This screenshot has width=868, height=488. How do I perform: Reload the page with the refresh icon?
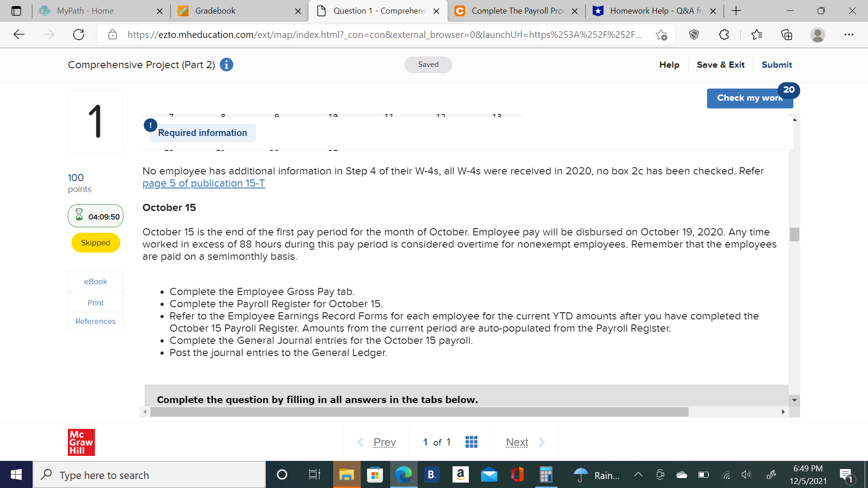pyautogui.click(x=79, y=34)
